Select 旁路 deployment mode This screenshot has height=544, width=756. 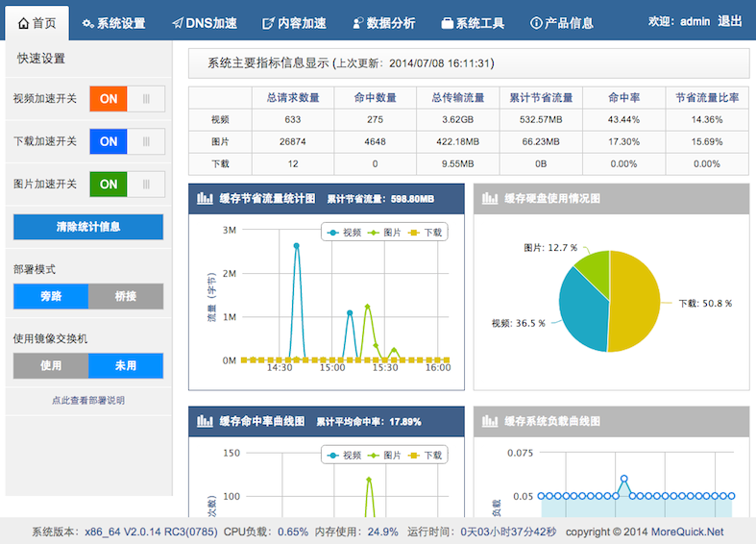[51, 296]
